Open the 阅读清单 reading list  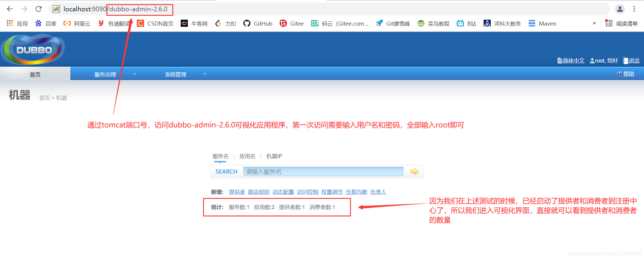pyautogui.click(x=622, y=23)
